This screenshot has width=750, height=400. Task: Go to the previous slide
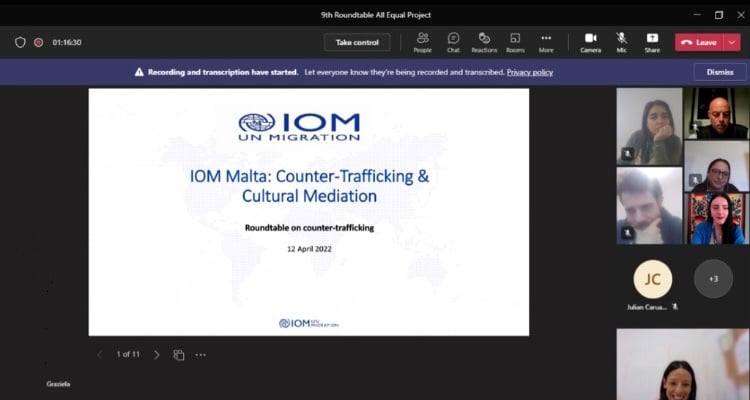pos(99,355)
